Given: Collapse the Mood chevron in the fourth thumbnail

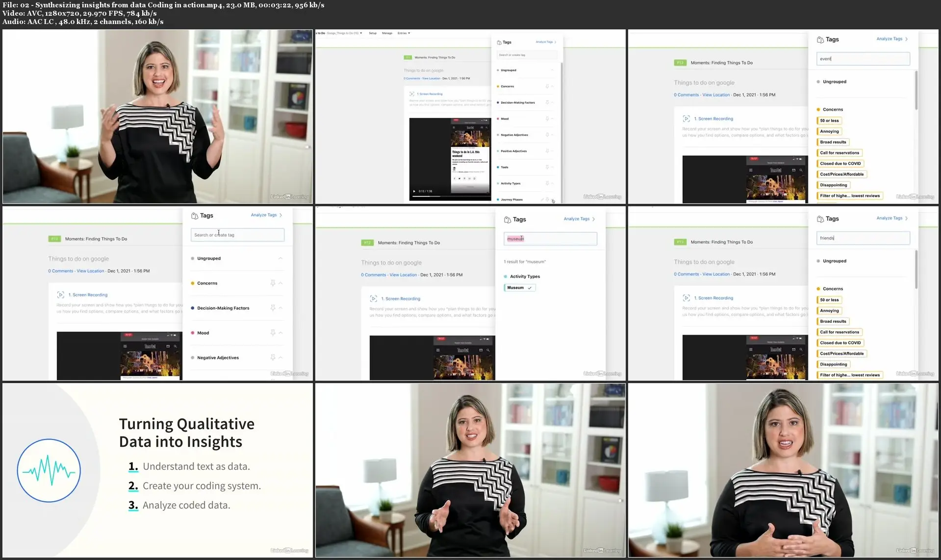Looking at the screenshot, I should click(x=280, y=333).
